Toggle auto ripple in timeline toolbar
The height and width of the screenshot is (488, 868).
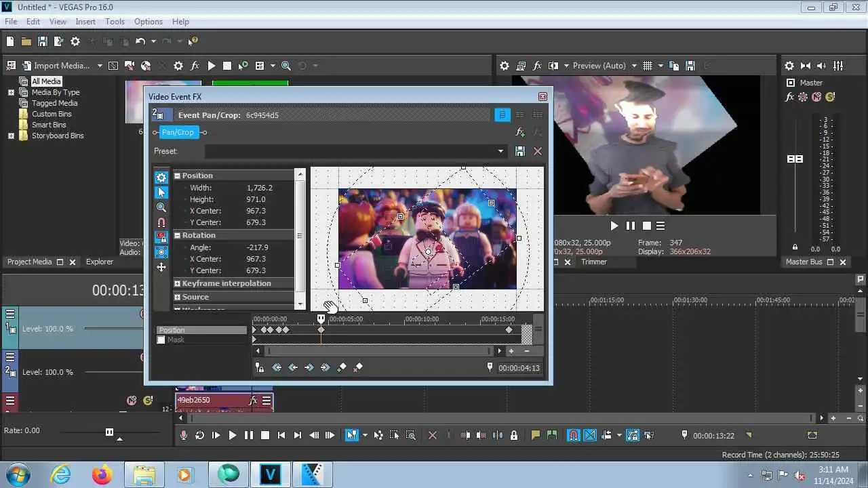point(606,435)
